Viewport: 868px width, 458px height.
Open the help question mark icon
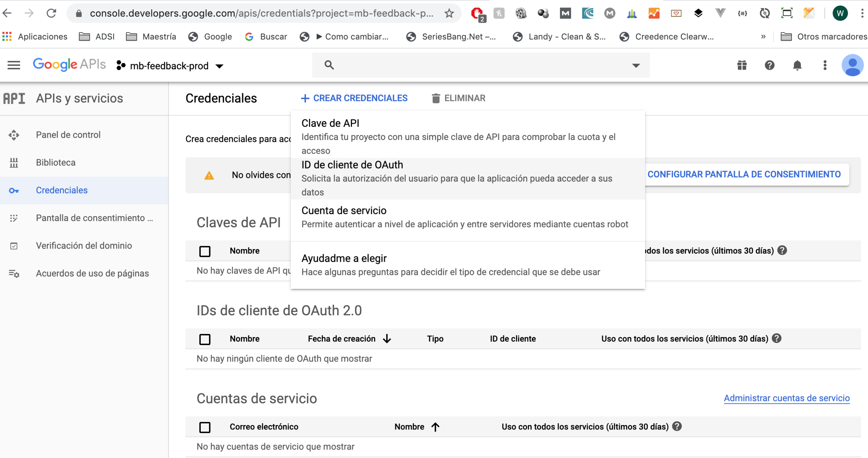tap(769, 65)
